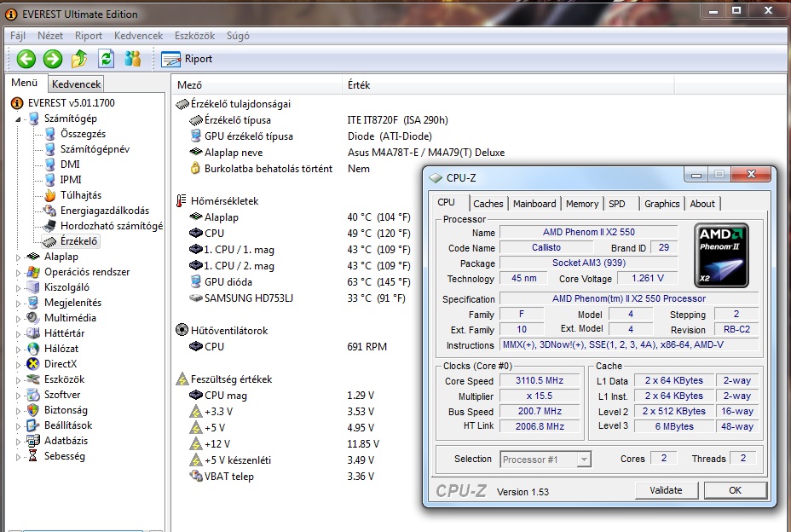Open the Kedvencek menu in the menu bar
Viewport: 791px width, 532px height.
pyautogui.click(x=138, y=36)
